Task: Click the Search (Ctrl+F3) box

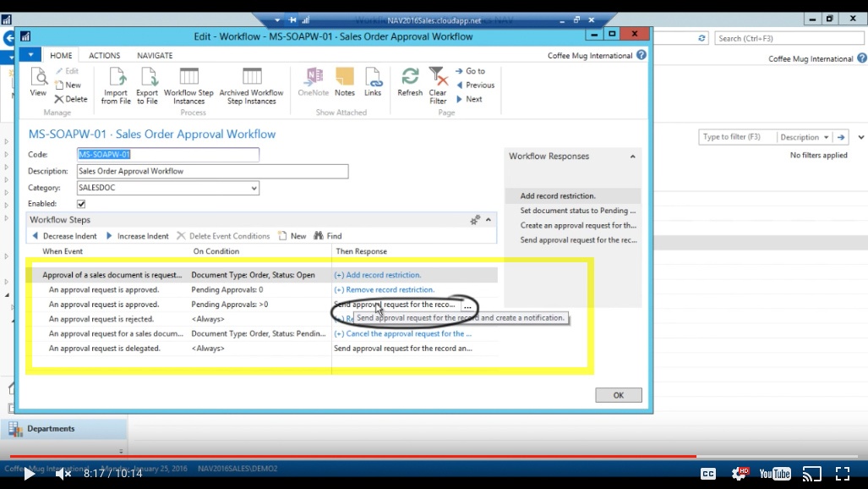Action: tap(789, 38)
